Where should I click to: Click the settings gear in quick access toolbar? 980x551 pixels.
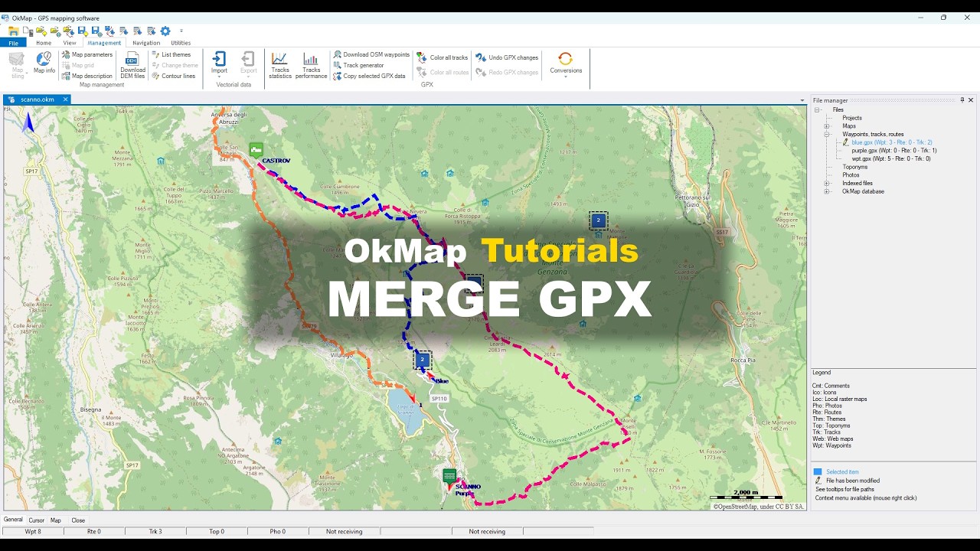[x=165, y=31]
